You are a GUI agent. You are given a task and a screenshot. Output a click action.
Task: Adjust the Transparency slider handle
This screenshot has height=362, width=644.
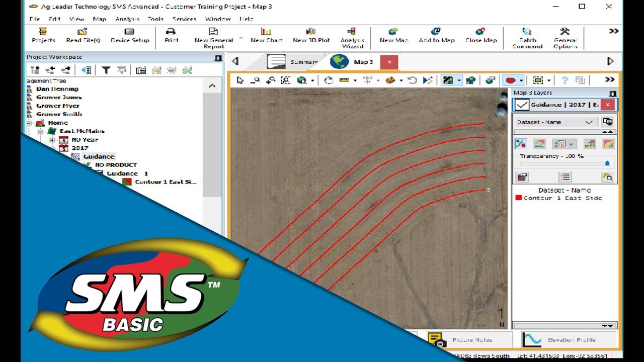point(607,163)
